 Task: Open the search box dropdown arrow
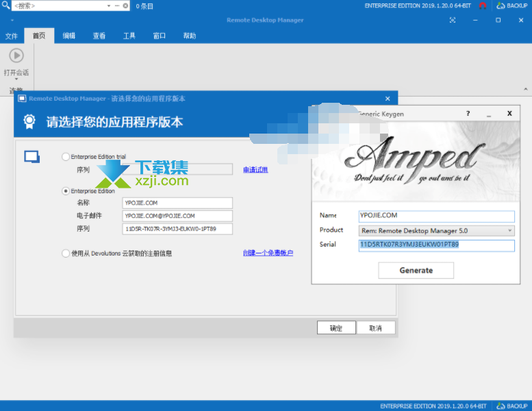pyautogui.click(x=109, y=5)
